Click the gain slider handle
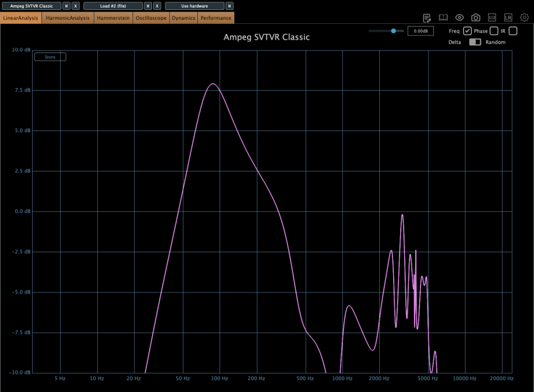The width and height of the screenshot is (534, 392). [x=394, y=31]
